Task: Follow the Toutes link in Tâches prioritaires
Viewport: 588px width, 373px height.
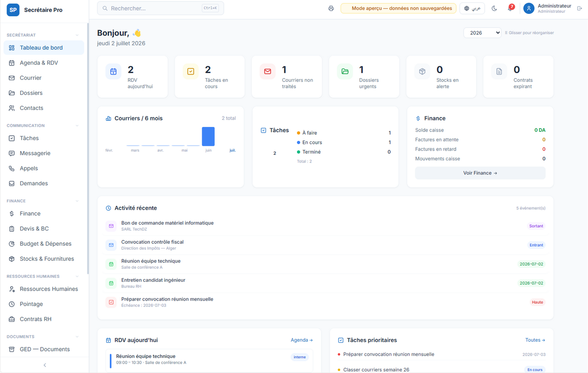Action: (x=535, y=340)
